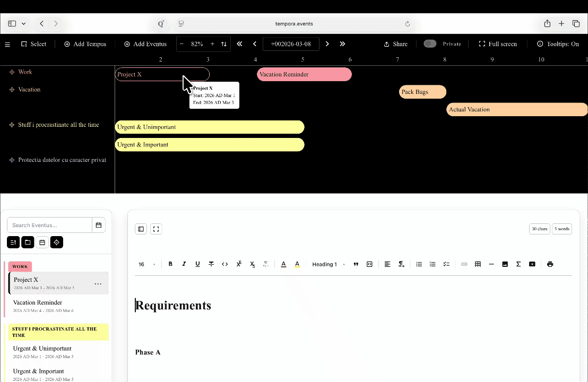Enter Full screen mode
Screen dimensions: 588x382
pyautogui.click(x=498, y=44)
